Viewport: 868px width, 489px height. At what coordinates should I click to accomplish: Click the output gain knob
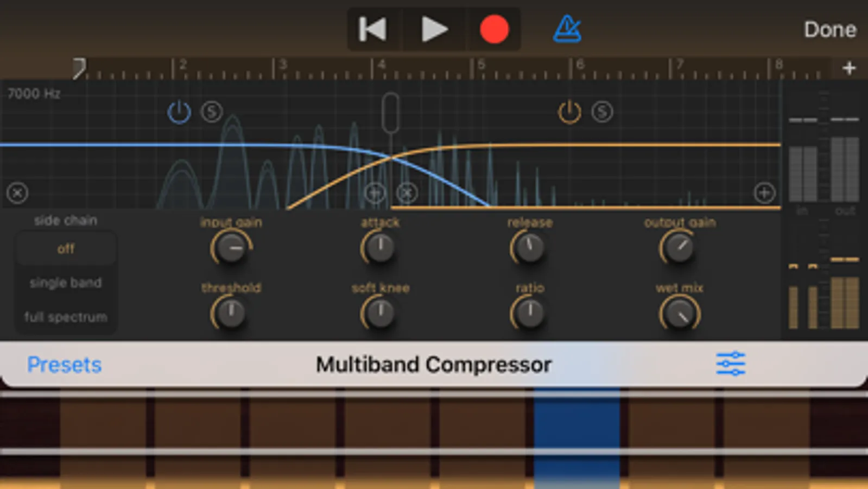(x=679, y=248)
